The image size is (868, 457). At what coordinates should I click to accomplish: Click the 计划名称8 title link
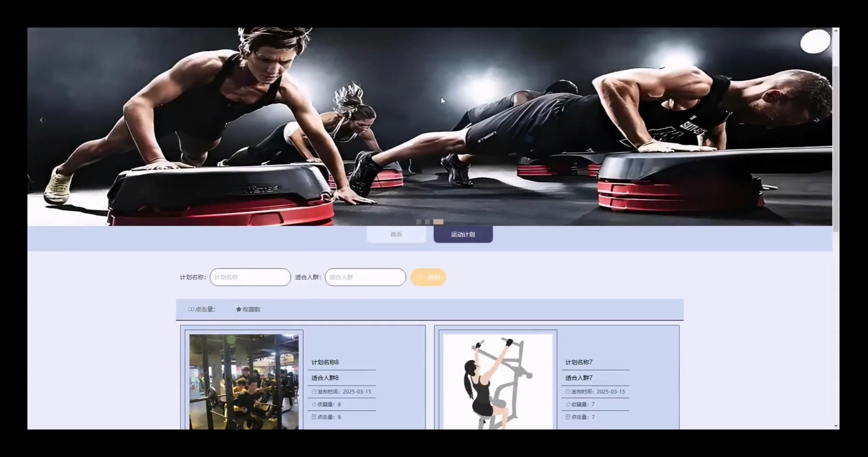point(325,362)
